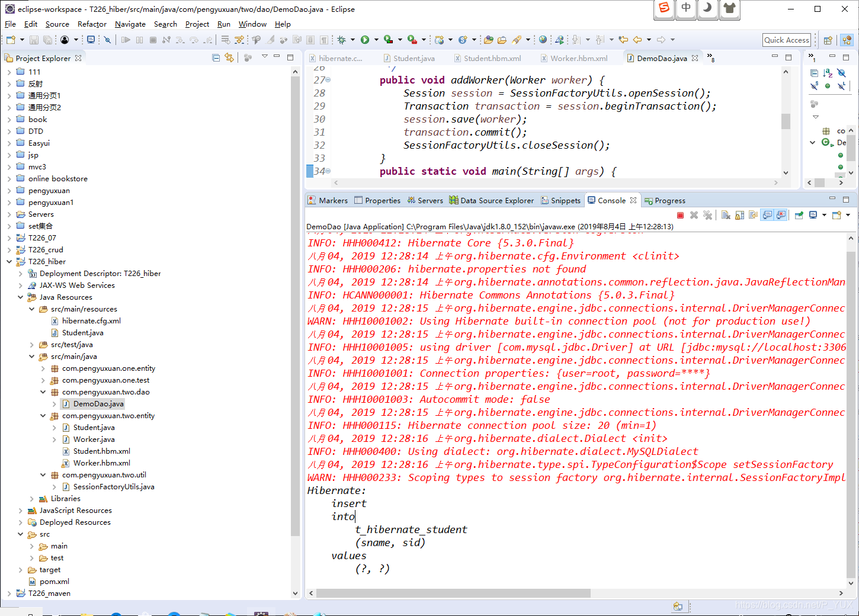Image resolution: width=859 pixels, height=616 pixels.
Task: Toggle Show Console on Standard Error
Action: (781, 215)
